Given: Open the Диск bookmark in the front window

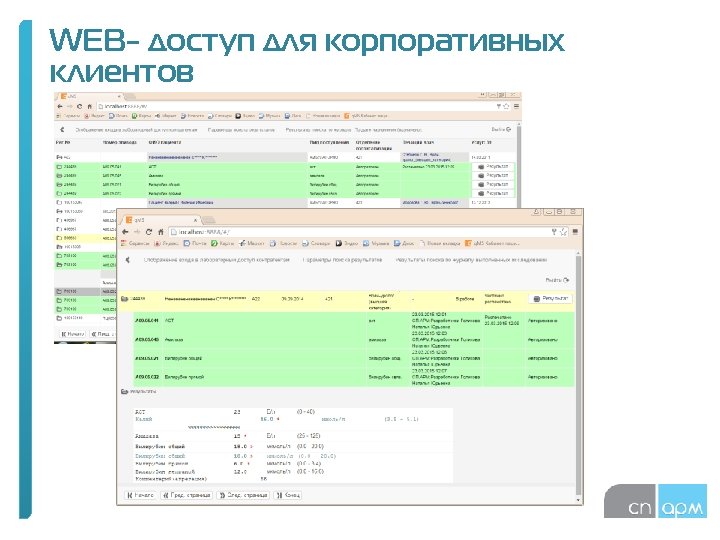Looking at the screenshot, I should (404, 243).
